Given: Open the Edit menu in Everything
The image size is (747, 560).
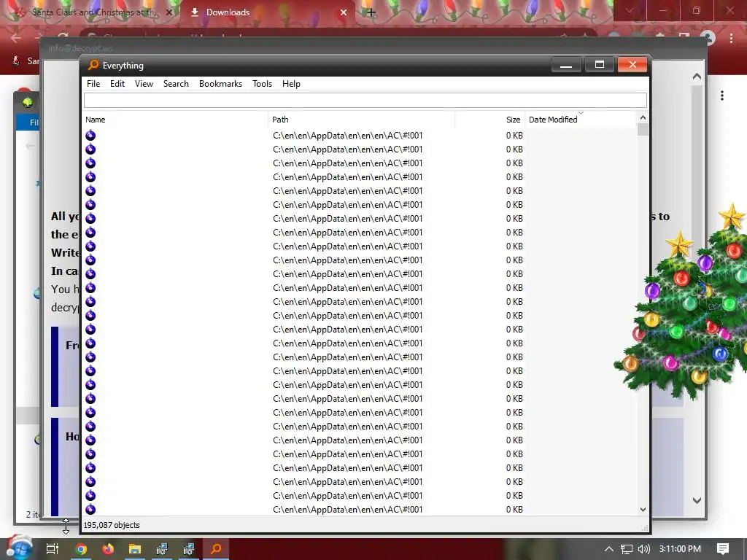Looking at the screenshot, I should (117, 84).
